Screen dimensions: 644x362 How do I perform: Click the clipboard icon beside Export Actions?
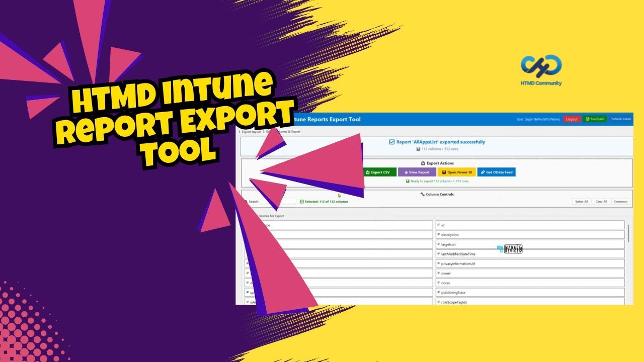423,163
